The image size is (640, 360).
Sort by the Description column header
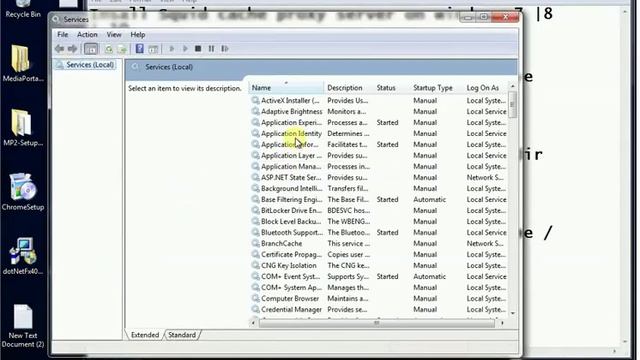coord(349,88)
